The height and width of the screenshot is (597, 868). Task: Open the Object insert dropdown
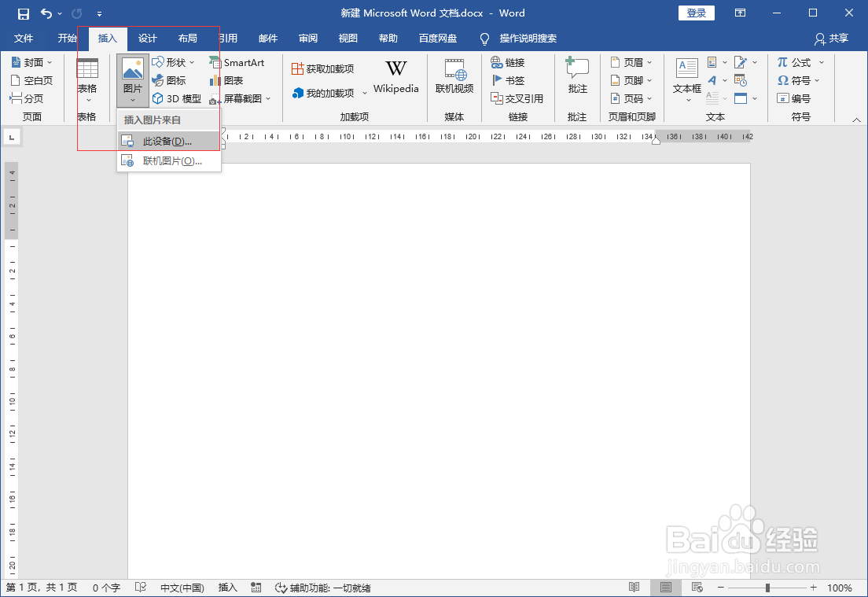pyautogui.click(x=755, y=98)
